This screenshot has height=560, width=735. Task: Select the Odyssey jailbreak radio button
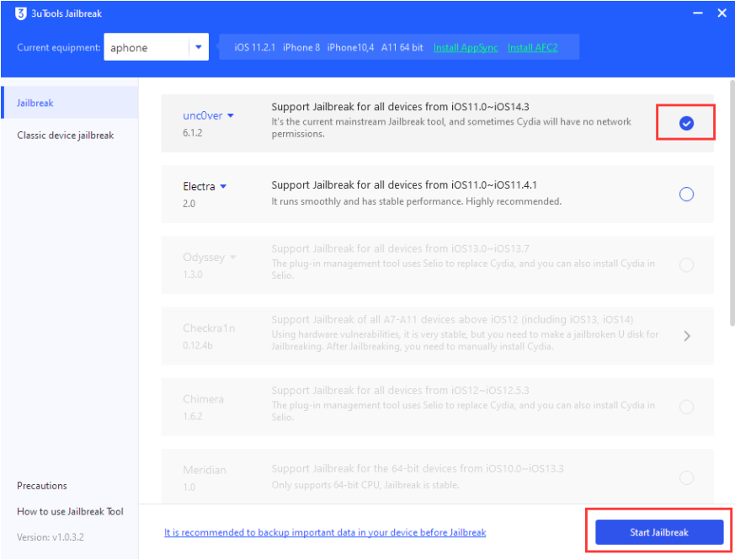pos(686,265)
